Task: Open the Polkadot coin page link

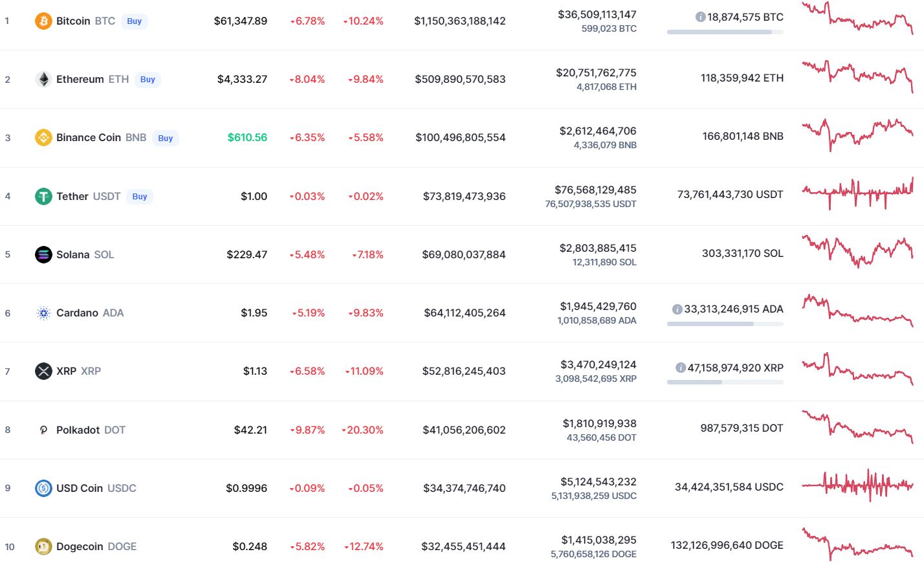Action: click(78, 430)
